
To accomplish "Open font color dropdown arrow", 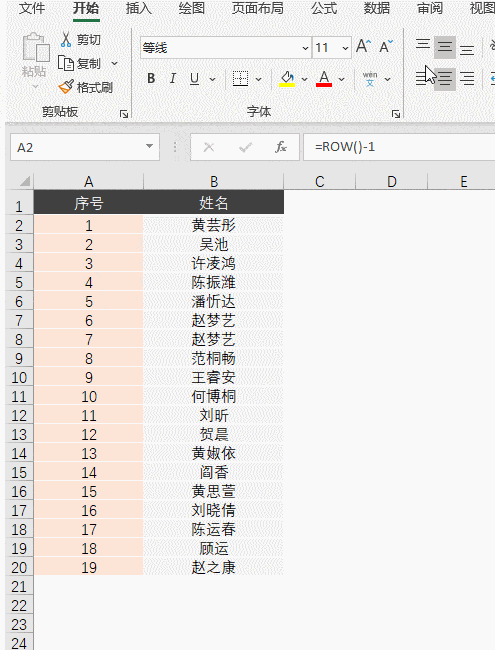I will 341,79.
